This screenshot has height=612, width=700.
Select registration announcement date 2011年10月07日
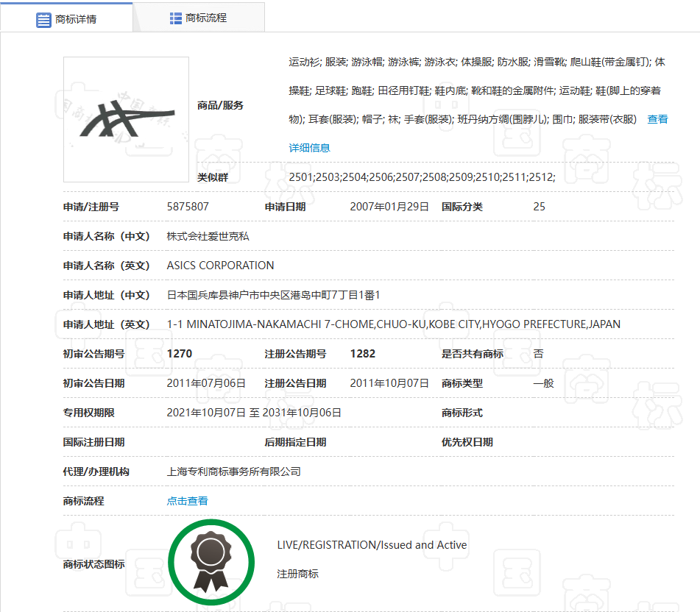[389, 383]
